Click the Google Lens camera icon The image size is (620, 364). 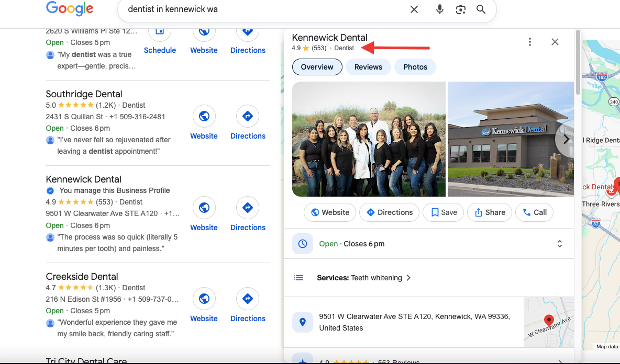point(460,9)
